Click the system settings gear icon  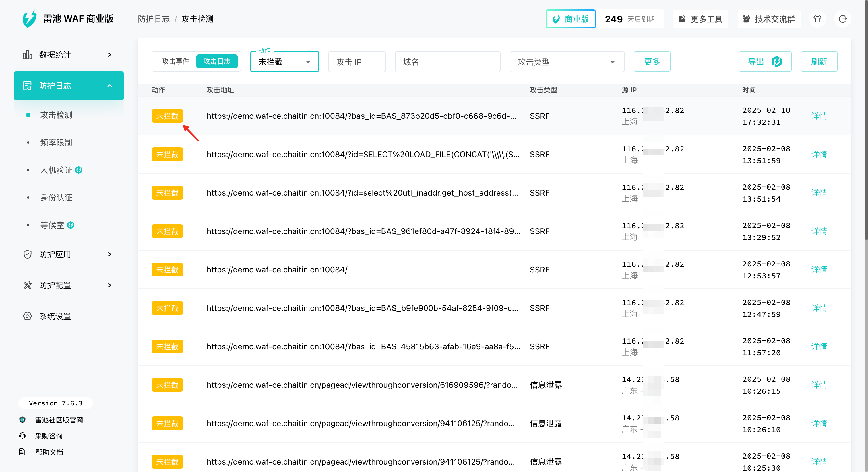coord(27,316)
